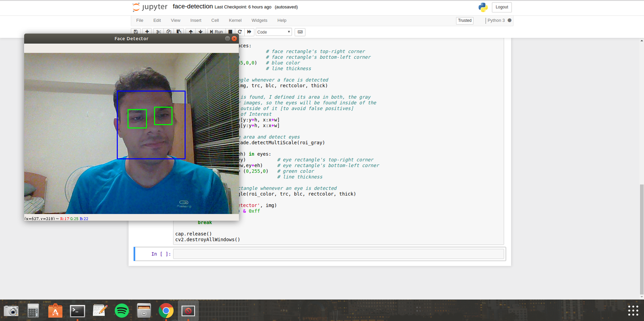Launch the Terminal from the dock
The image size is (644, 321).
click(77, 311)
